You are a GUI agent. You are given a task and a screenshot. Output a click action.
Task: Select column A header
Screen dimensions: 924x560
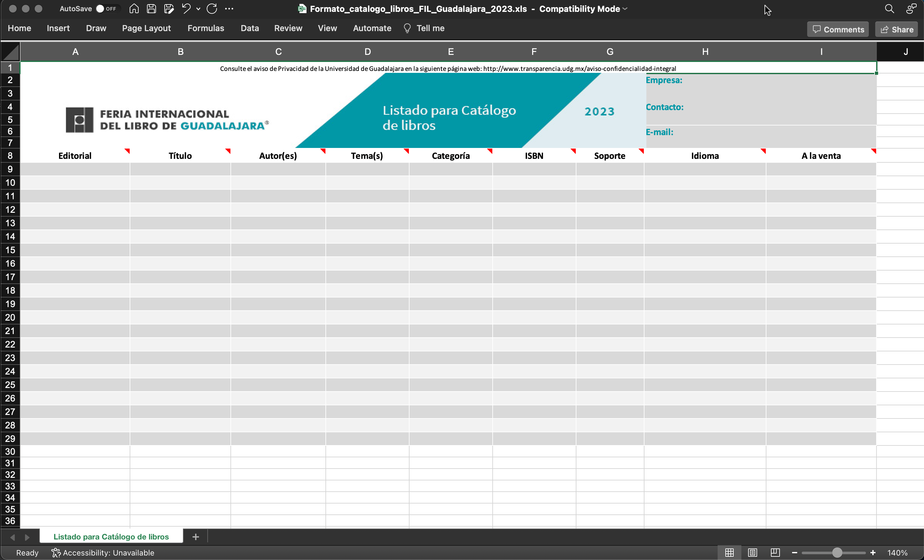[75, 52]
